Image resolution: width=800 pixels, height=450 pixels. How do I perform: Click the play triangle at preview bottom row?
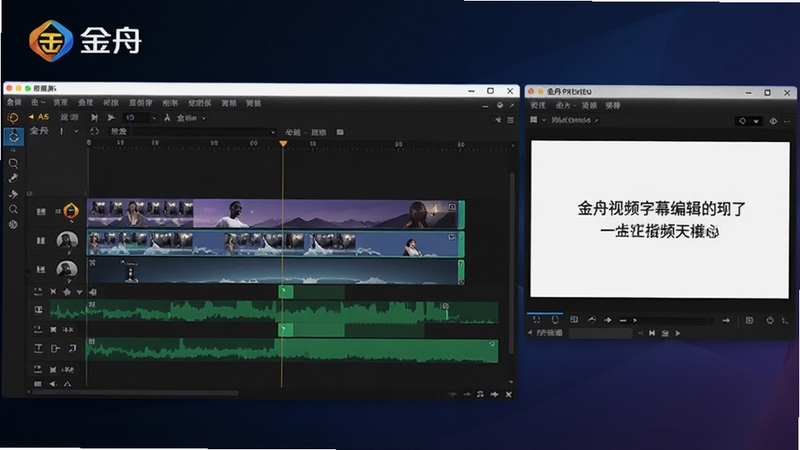(x=678, y=333)
